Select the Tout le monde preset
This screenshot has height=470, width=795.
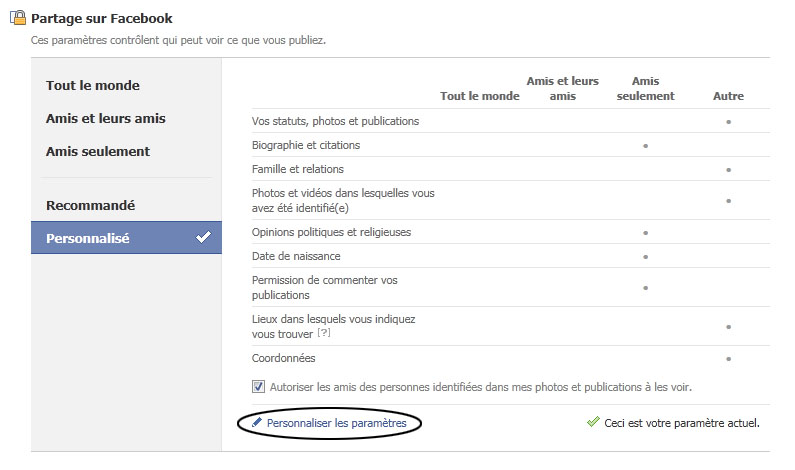point(93,85)
